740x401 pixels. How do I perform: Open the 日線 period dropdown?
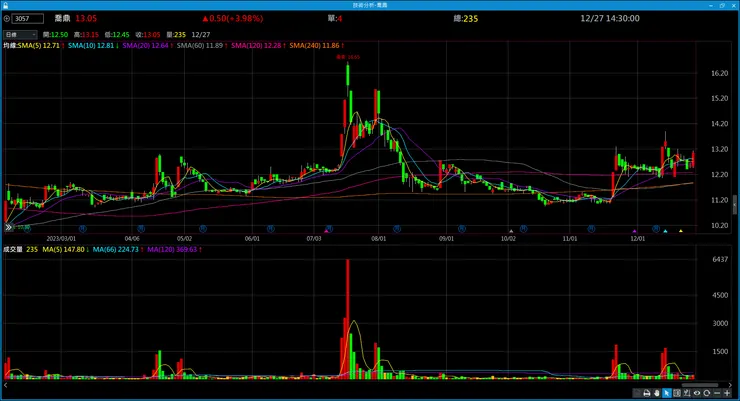pos(20,35)
